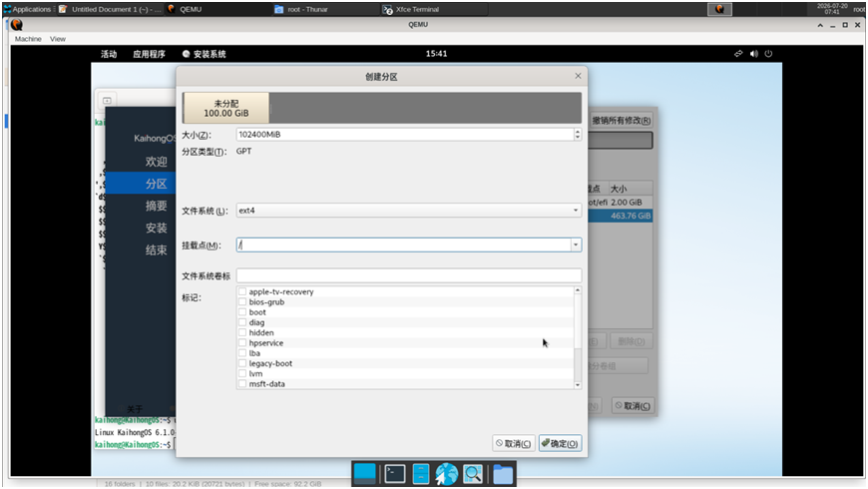Open the folder icon in the guest dock
The image size is (868, 489).
point(503,474)
